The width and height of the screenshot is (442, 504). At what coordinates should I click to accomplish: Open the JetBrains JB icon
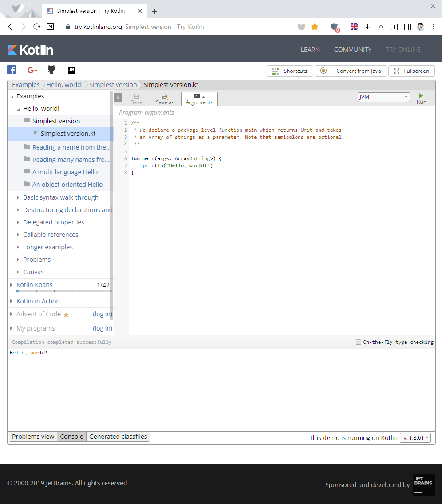coord(71,70)
